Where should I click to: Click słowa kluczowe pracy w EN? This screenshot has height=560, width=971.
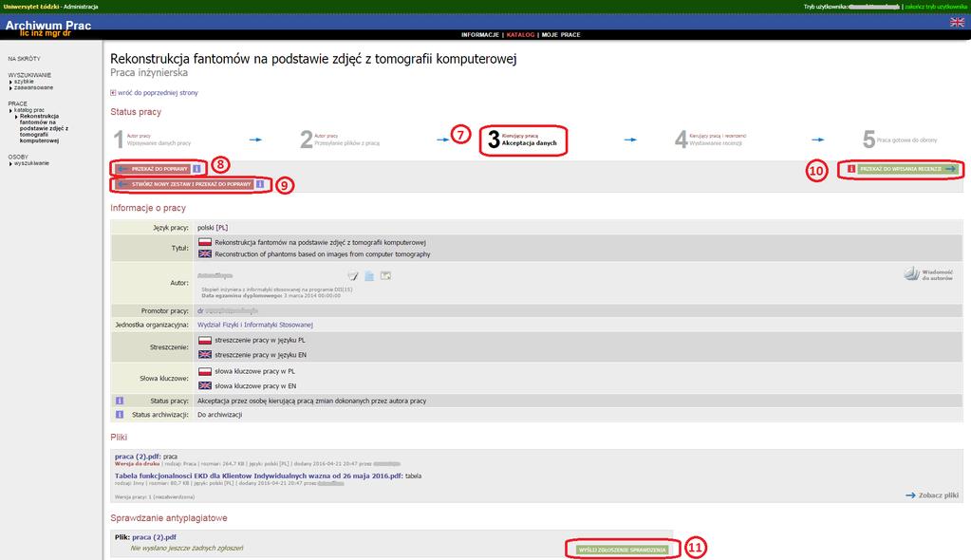[x=255, y=386]
